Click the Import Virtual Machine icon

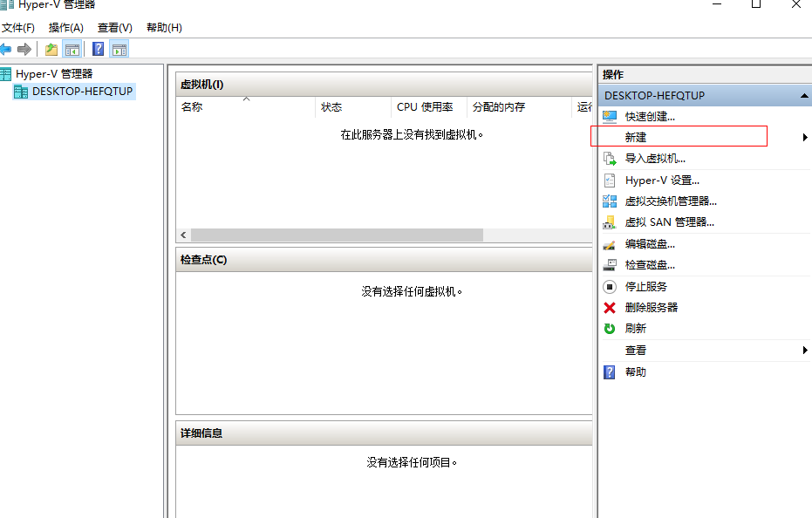coord(610,159)
